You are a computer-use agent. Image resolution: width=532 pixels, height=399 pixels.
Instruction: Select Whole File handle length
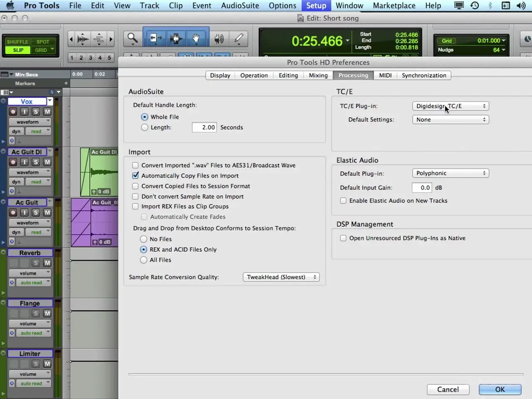pos(145,117)
